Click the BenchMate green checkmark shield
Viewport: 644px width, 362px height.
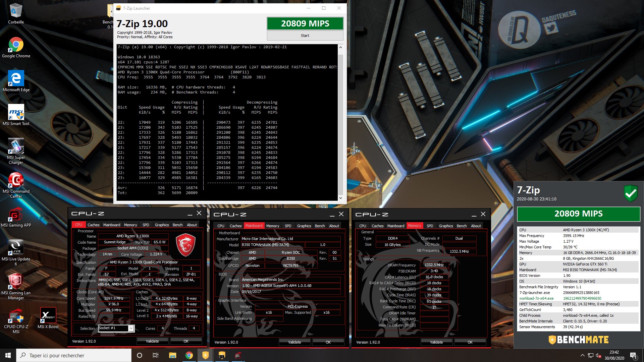pyautogui.click(x=631, y=193)
